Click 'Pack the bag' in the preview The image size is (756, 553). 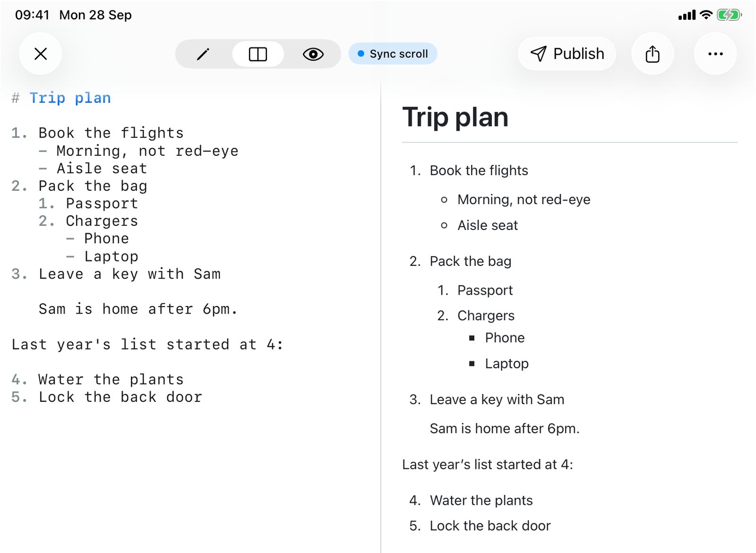click(x=471, y=261)
